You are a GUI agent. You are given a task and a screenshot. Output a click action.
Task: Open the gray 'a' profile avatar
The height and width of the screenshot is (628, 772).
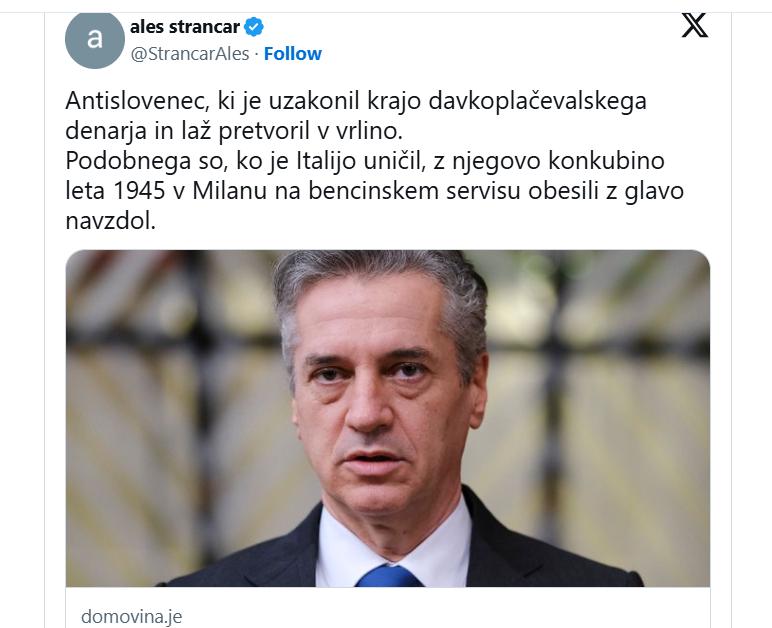coord(95,39)
